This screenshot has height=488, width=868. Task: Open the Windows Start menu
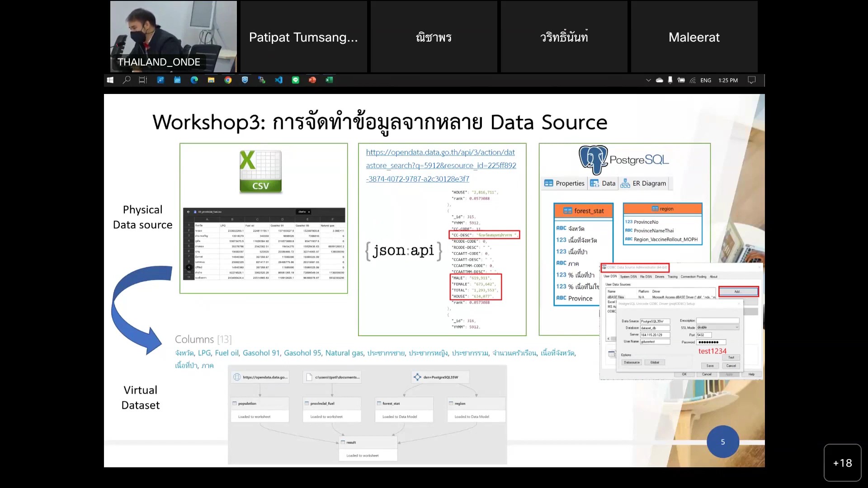(110, 80)
